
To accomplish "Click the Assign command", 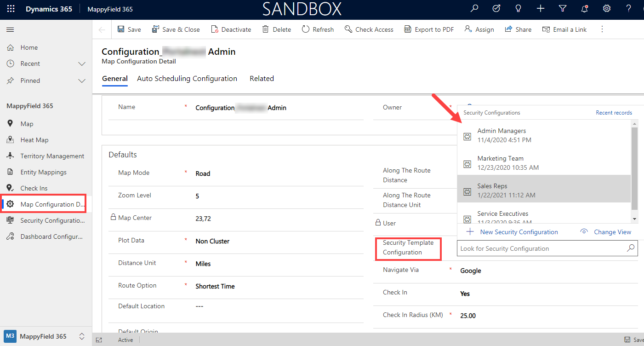I will (x=479, y=29).
